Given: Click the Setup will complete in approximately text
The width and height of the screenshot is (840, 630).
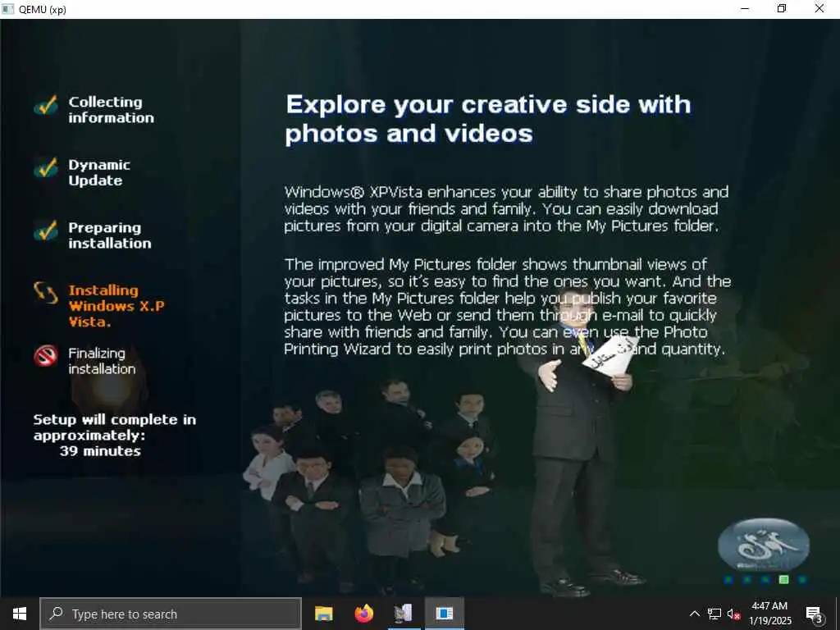Looking at the screenshot, I should pos(115,427).
